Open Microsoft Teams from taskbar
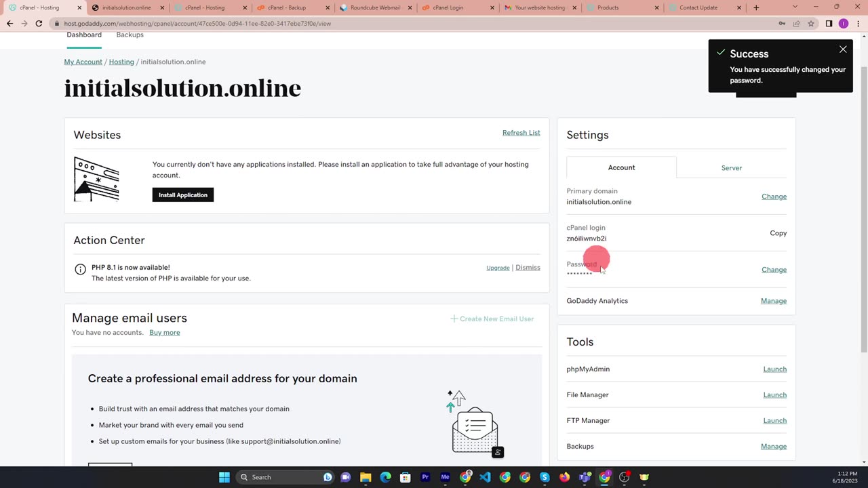868x488 pixels. pyautogui.click(x=585, y=477)
